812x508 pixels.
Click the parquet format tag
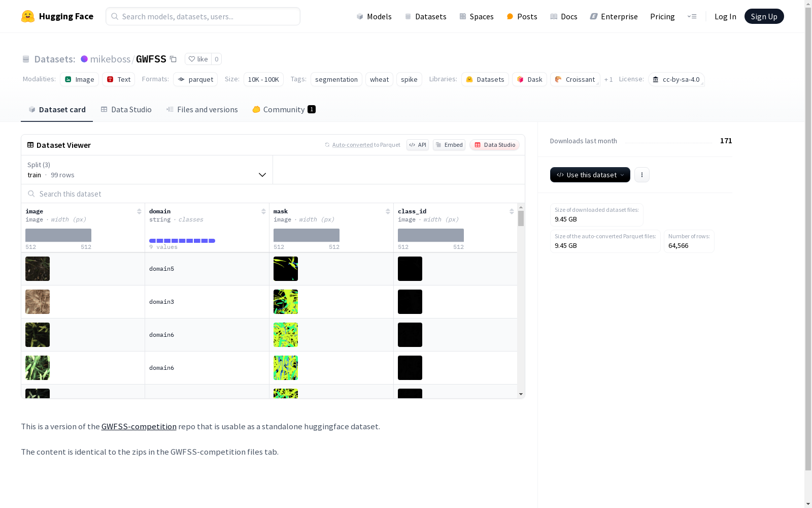coord(195,79)
